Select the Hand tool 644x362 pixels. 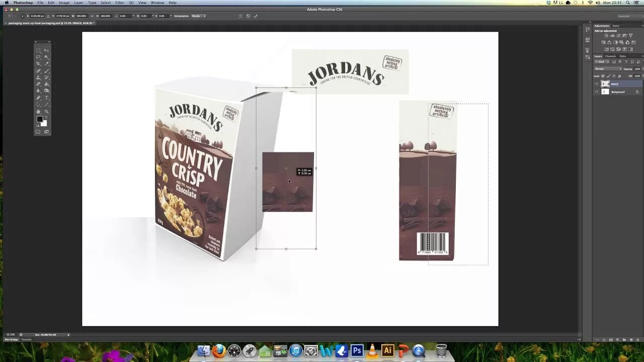point(38,112)
